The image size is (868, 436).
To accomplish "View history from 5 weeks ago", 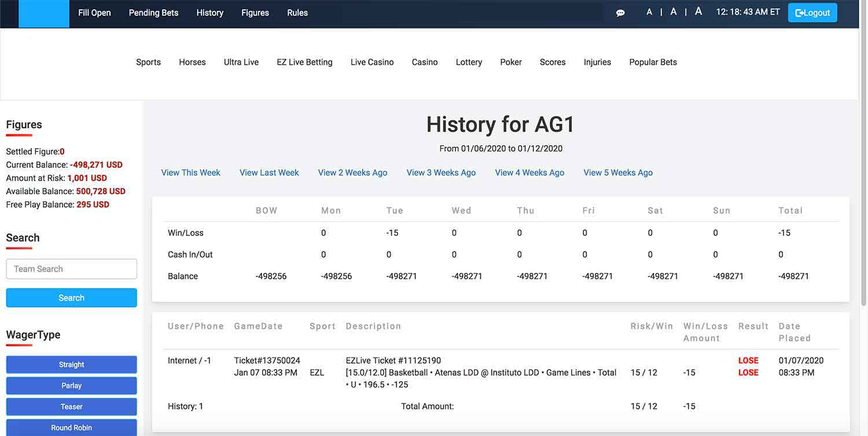I will pos(617,172).
